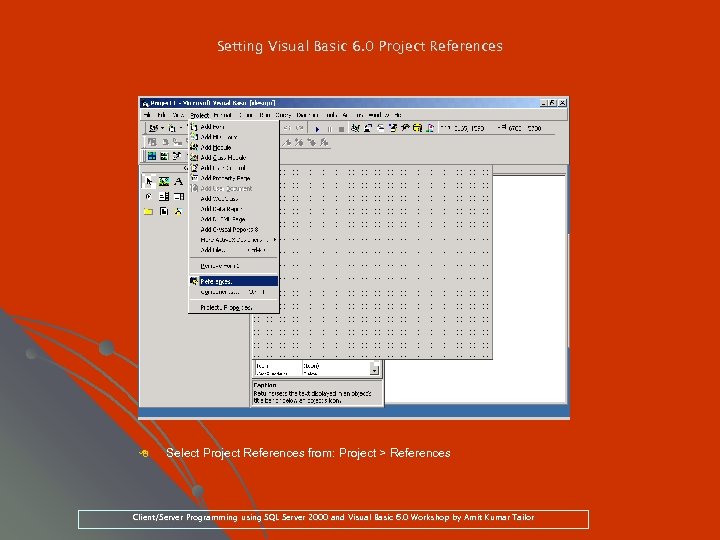Click the dotted form design surface
The width and height of the screenshot is (720, 540).
click(372, 263)
